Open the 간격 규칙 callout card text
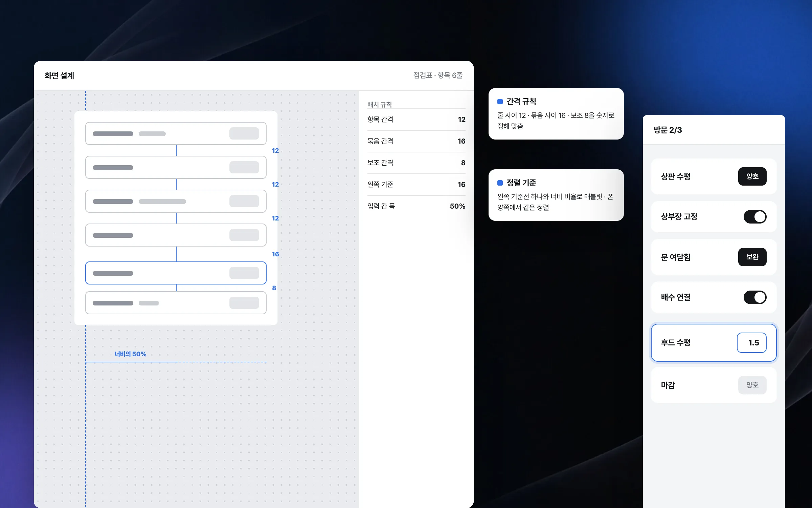The height and width of the screenshot is (508, 812). click(556, 121)
